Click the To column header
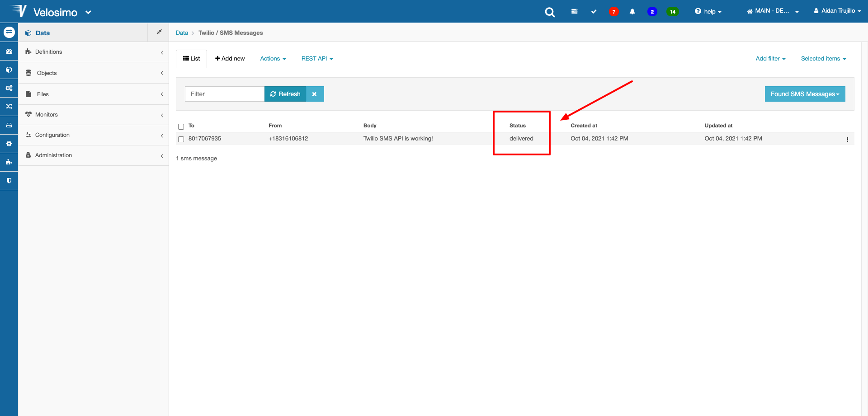This screenshot has width=868, height=416. [x=191, y=126]
